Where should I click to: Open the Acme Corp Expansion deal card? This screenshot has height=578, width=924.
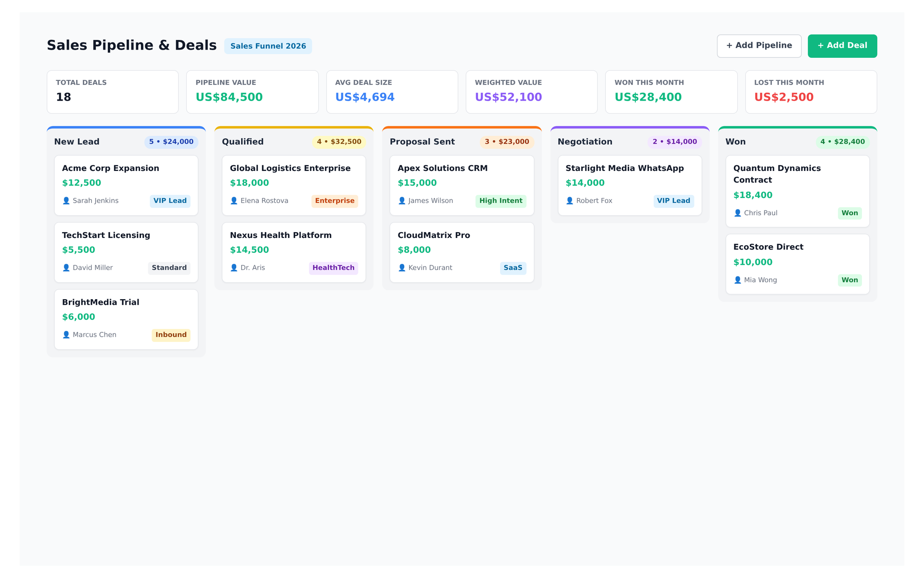point(126,185)
